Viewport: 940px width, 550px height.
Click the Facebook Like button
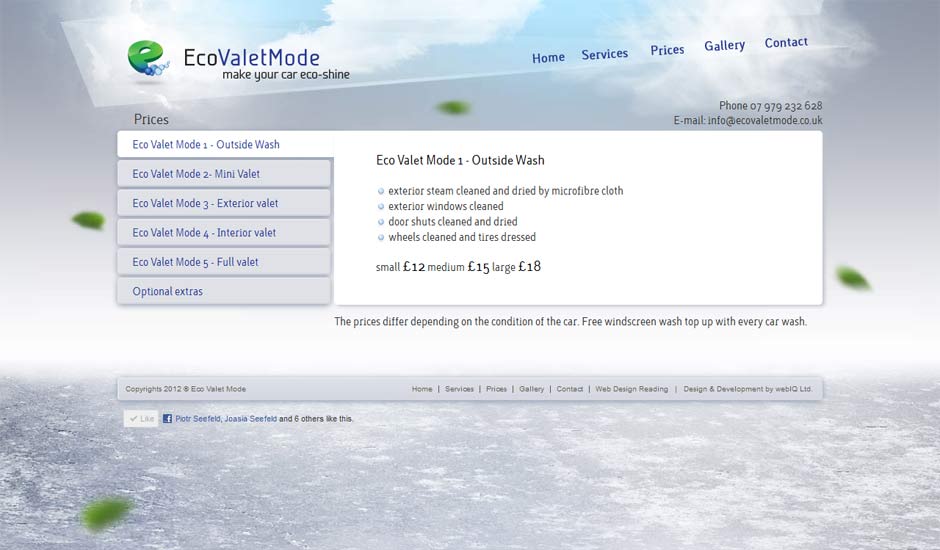[x=141, y=419]
